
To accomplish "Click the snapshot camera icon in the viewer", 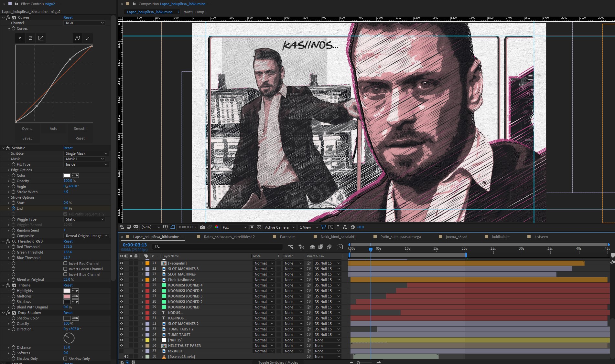I will point(202,227).
